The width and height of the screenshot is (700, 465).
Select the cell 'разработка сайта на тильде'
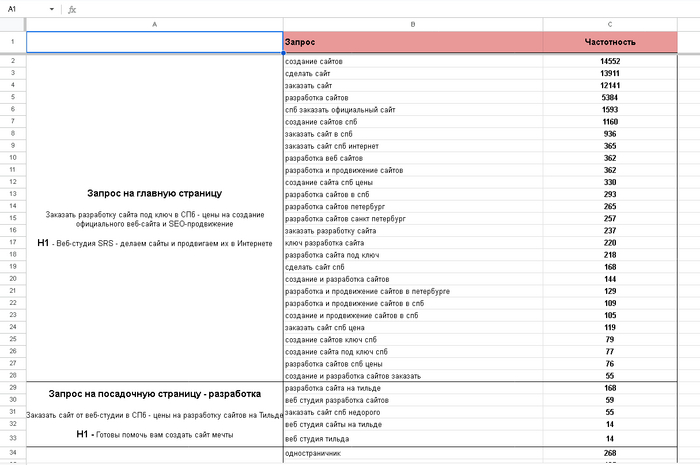coord(413,388)
